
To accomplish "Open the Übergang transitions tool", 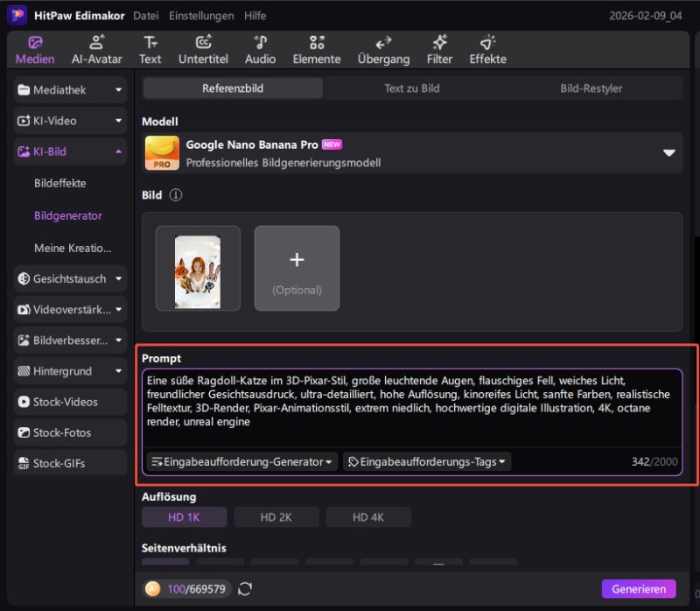I will [x=383, y=50].
